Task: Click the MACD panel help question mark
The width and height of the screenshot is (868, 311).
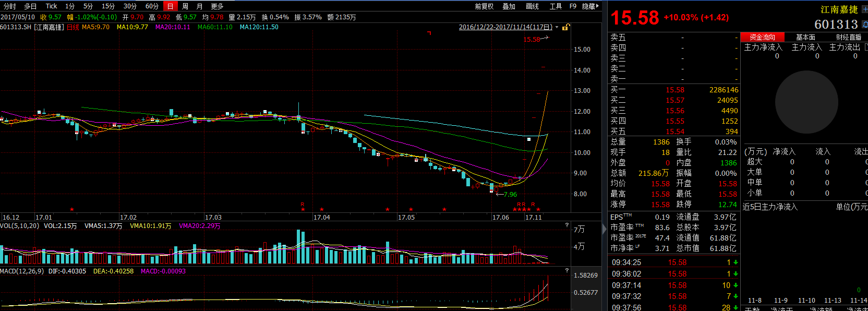Action: pyautogui.click(x=567, y=271)
